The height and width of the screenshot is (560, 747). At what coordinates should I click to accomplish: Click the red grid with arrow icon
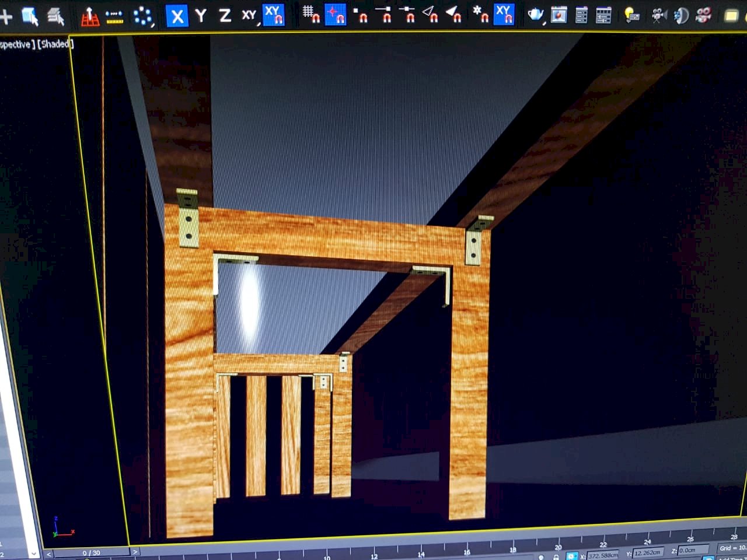[x=89, y=16]
